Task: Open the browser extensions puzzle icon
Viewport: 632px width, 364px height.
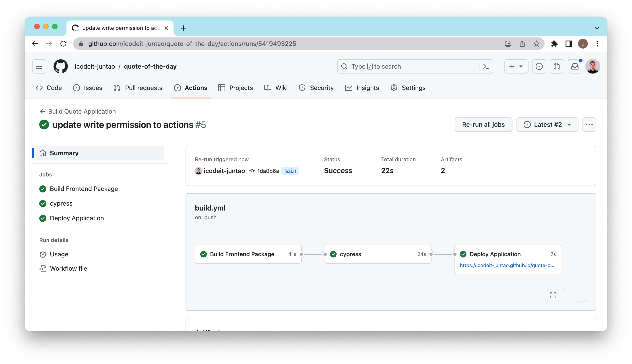Action: pyautogui.click(x=554, y=44)
